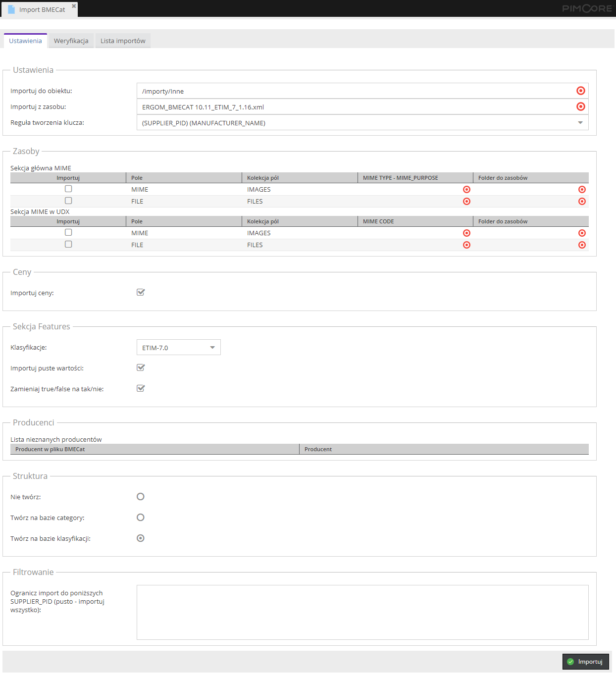Click the Import BMECat document icon

[x=11, y=9]
